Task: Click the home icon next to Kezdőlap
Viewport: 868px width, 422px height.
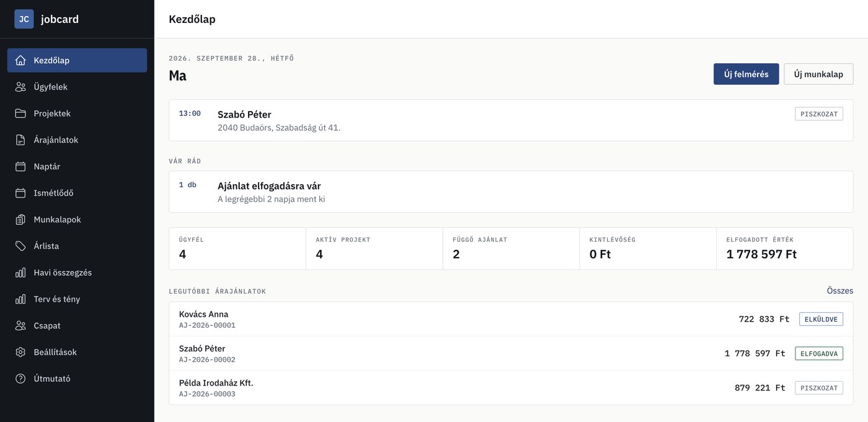Action: pyautogui.click(x=20, y=60)
